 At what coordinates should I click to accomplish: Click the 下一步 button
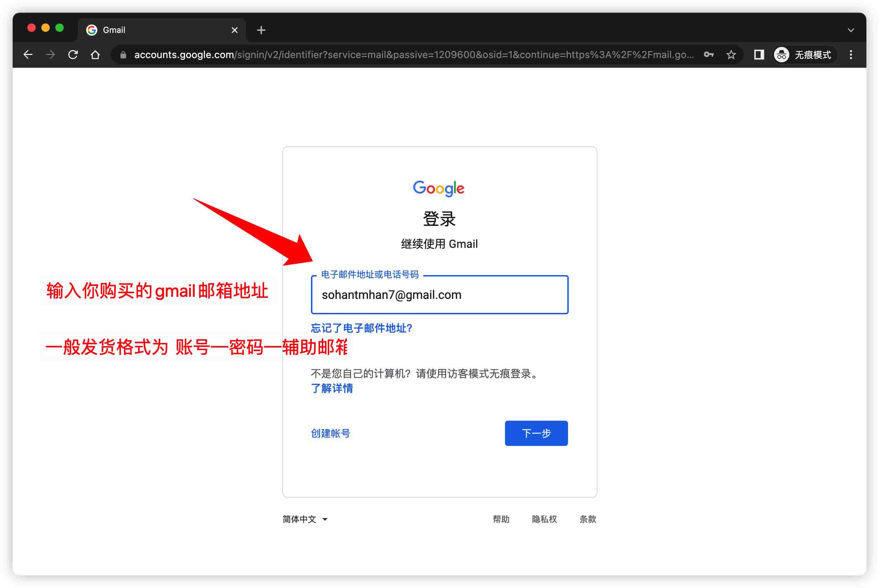536,433
